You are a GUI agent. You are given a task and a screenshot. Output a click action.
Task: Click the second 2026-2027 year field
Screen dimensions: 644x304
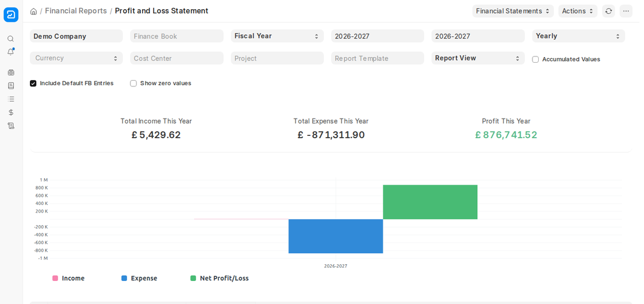point(478,36)
